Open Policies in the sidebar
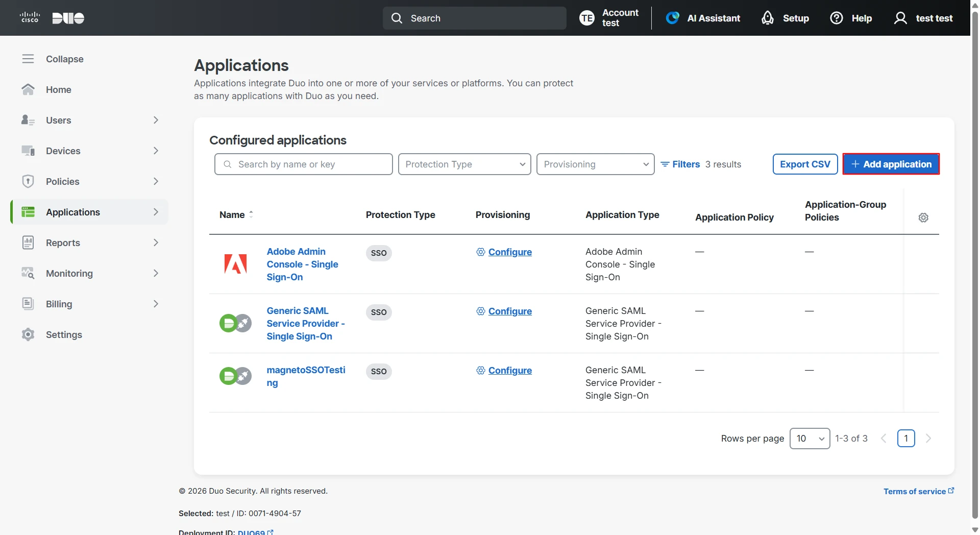This screenshot has width=980, height=535. point(63,182)
